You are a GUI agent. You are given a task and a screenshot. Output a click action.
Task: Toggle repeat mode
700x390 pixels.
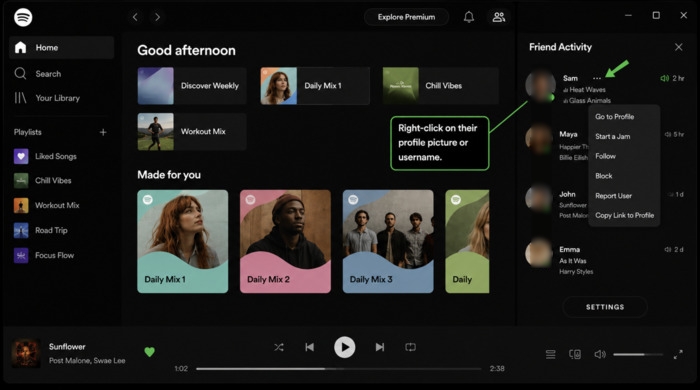coord(410,347)
